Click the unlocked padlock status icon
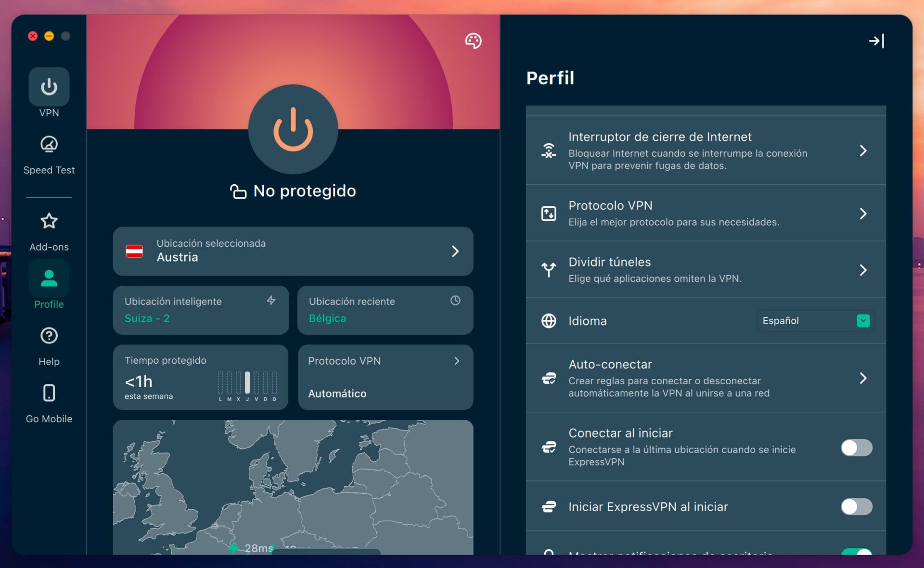The width and height of the screenshot is (924, 568). [x=238, y=191]
